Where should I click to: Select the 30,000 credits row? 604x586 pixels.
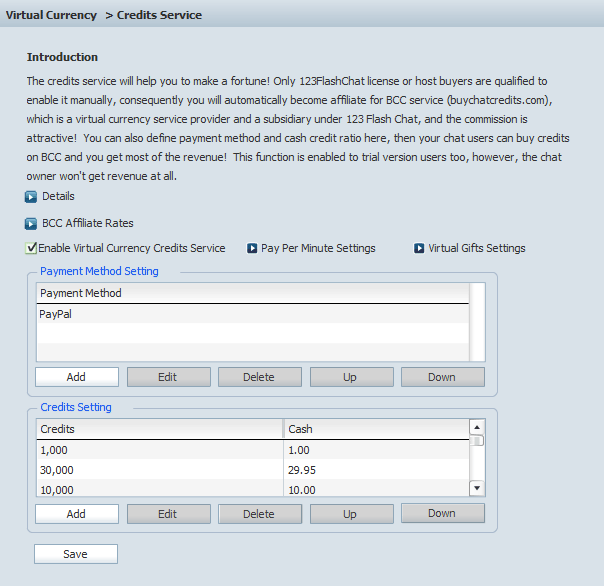tap(253, 470)
